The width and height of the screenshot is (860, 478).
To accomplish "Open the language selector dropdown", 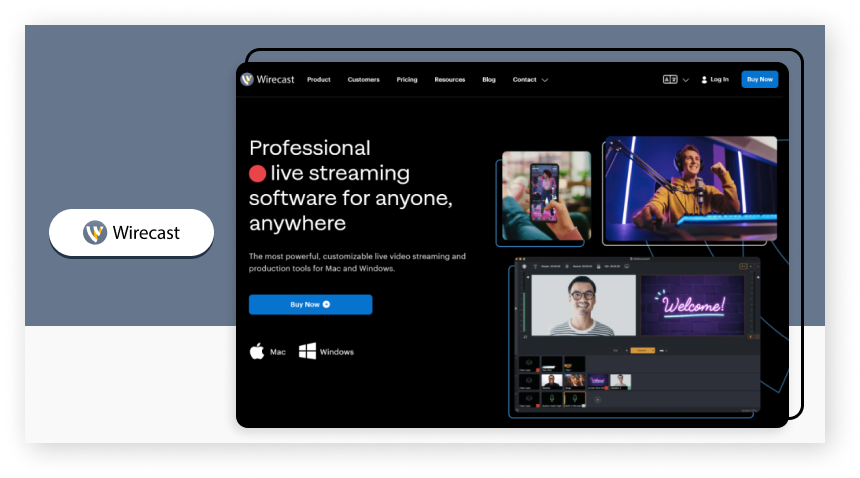I will click(x=676, y=79).
